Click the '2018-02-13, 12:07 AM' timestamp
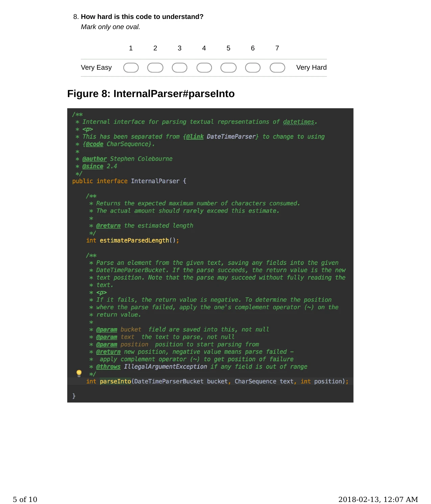The width and height of the screenshot is (431, 504). click(x=378, y=499)
